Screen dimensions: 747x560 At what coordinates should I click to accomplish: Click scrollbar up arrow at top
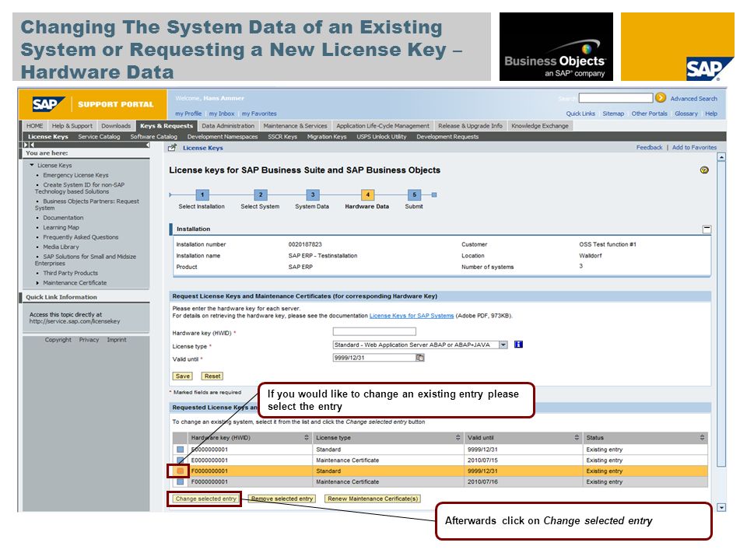[x=721, y=156]
